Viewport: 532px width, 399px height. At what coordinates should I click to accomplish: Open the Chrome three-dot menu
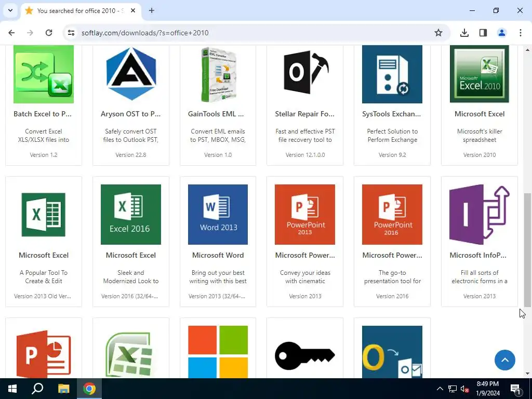(521, 33)
